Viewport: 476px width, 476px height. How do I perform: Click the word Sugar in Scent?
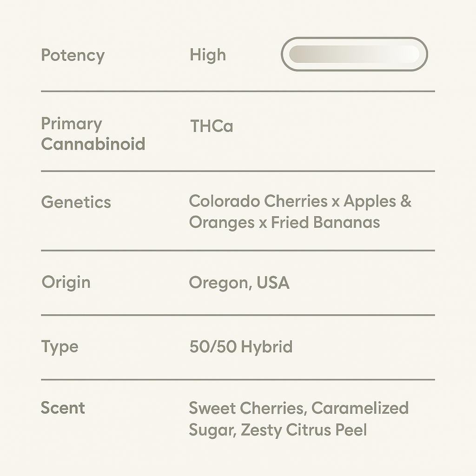(212, 430)
